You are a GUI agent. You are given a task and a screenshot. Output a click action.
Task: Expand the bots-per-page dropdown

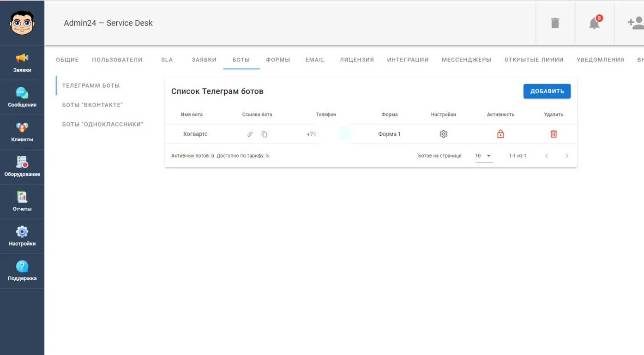[x=484, y=156]
